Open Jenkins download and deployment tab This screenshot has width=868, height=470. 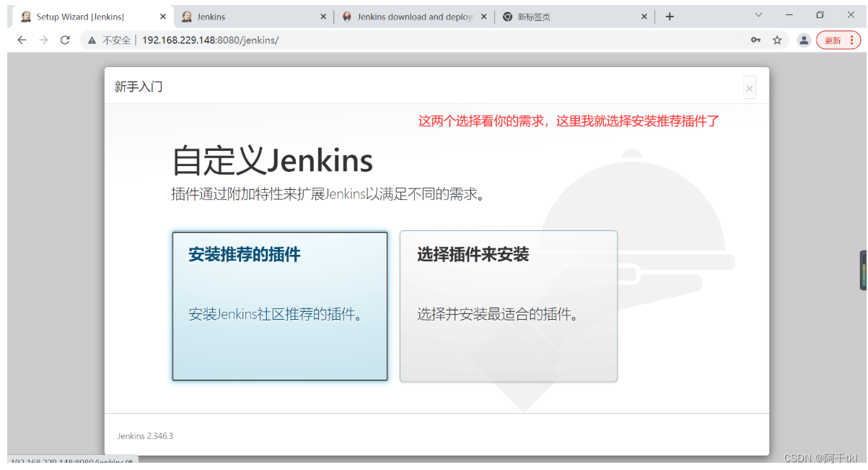416,17
